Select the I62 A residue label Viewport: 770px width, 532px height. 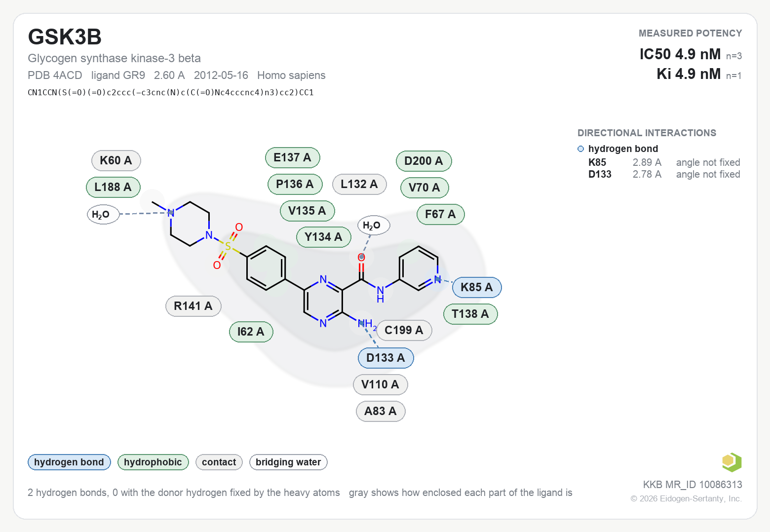pos(251,332)
